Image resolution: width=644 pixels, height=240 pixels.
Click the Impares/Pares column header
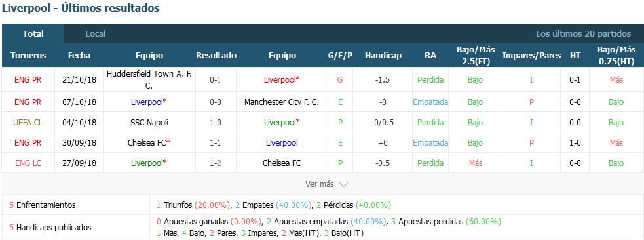pyautogui.click(x=531, y=56)
